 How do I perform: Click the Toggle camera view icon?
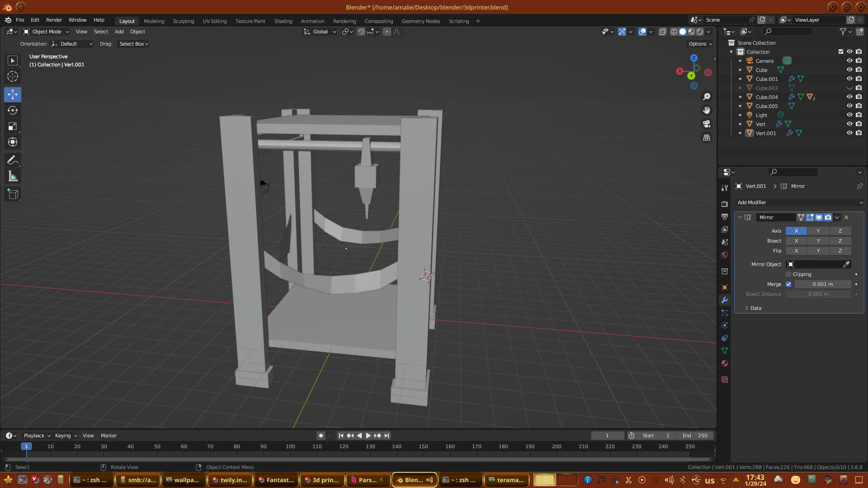point(707,124)
